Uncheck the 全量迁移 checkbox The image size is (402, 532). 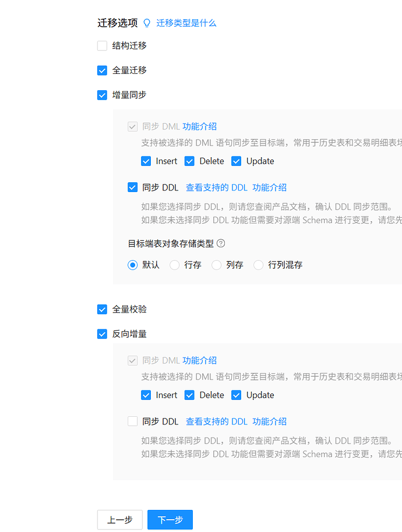pyautogui.click(x=102, y=70)
